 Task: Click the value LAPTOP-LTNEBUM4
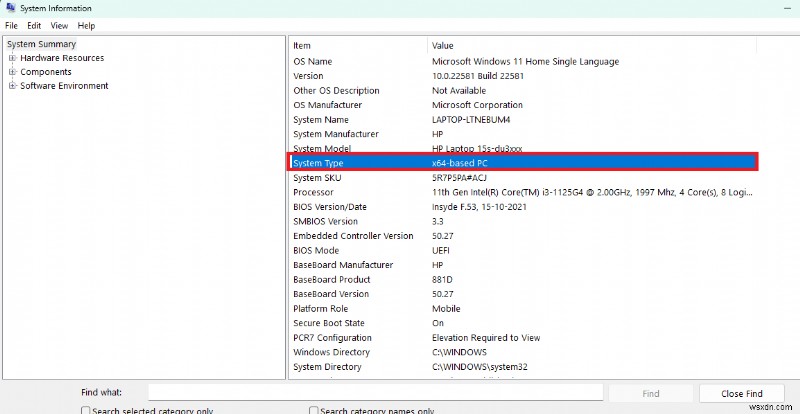(x=471, y=120)
